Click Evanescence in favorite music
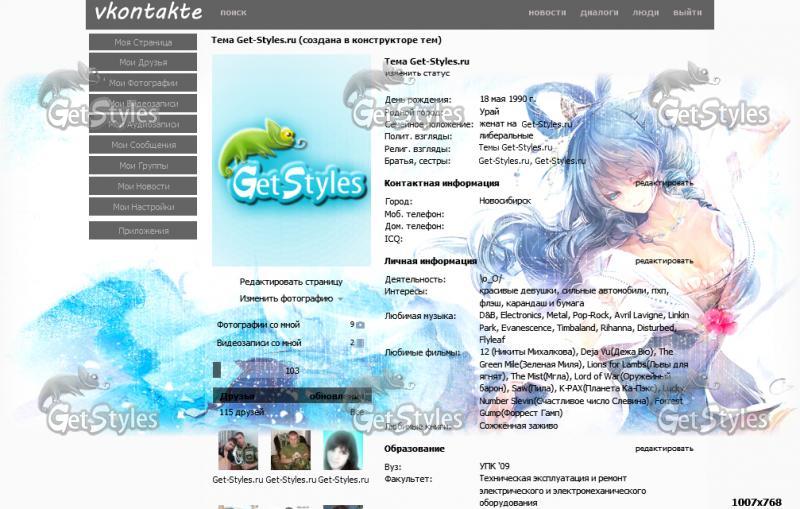 click(x=527, y=327)
